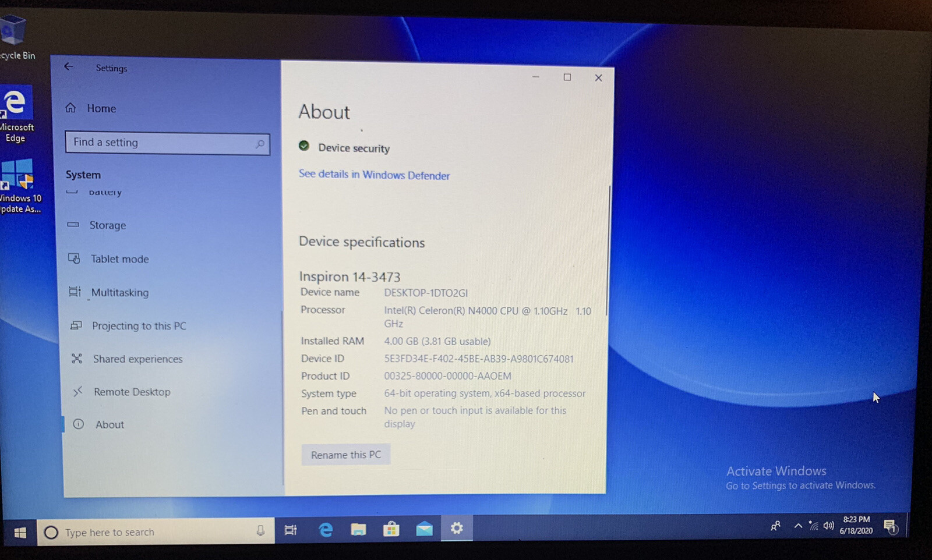The image size is (932, 560).
Task: Open the Wi-Fi network tray icon
Action: [x=814, y=526]
